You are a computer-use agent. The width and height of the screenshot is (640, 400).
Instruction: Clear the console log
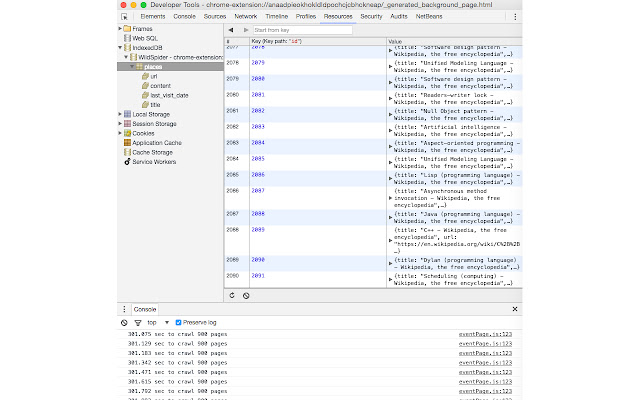pyautogui.click(x=124, y=323)
